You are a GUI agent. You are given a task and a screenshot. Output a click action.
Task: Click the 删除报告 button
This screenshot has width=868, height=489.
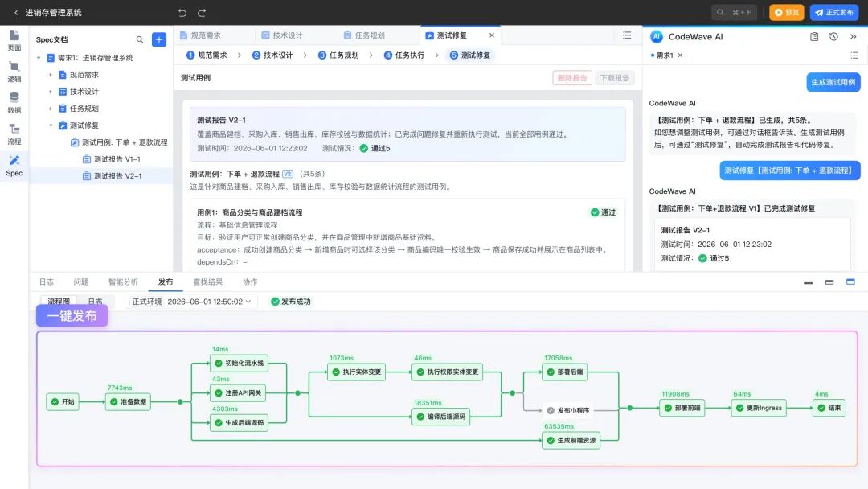572,78
